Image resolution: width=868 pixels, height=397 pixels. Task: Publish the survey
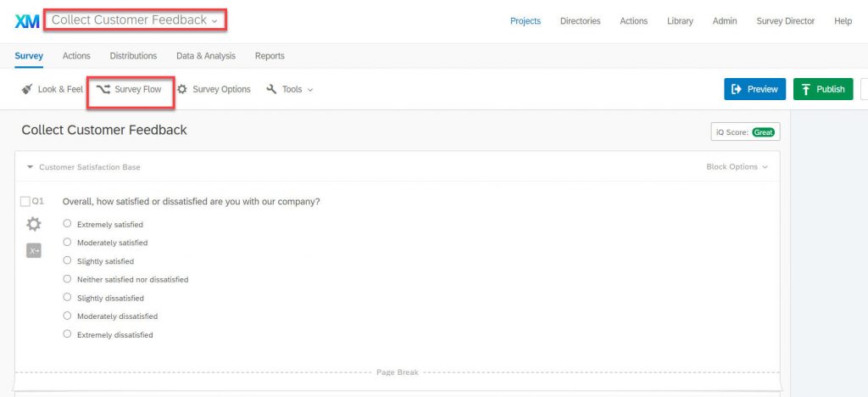tap(822, 89)
